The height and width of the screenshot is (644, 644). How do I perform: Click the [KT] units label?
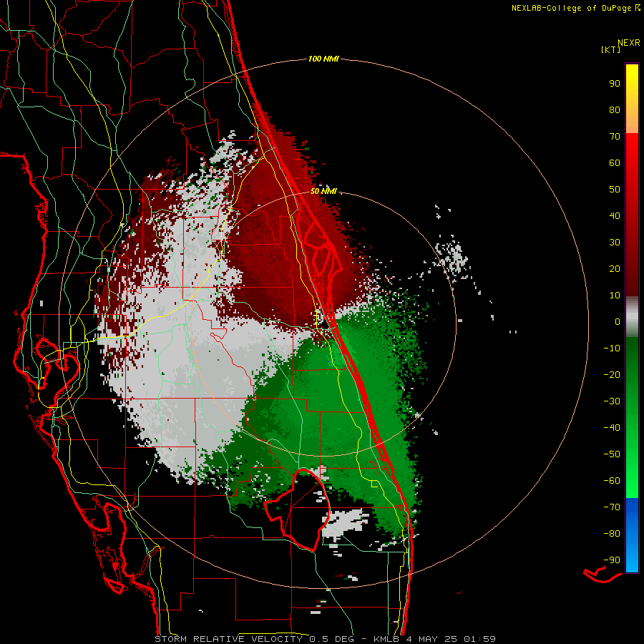[x=611, y=49]
